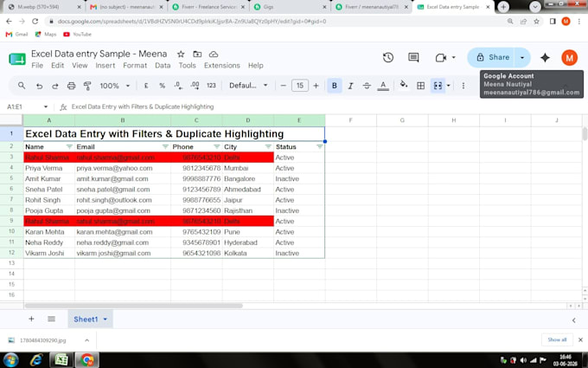The width and height of the screenshot is (588, 368).
Task: Open Gemini sparkle icon
Action: click(545, 57)
